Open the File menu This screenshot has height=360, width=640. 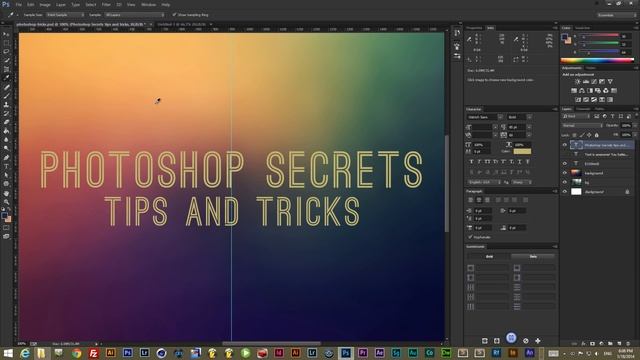(18, 4)
